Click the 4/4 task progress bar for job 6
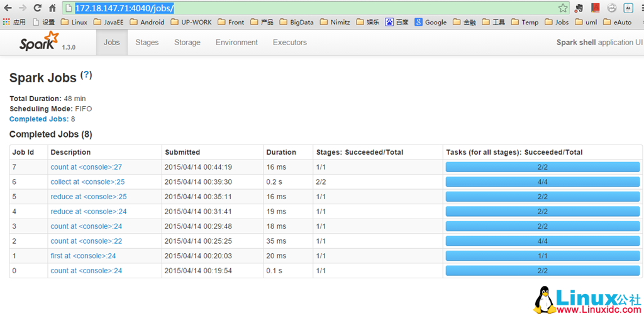 point(542,182)
